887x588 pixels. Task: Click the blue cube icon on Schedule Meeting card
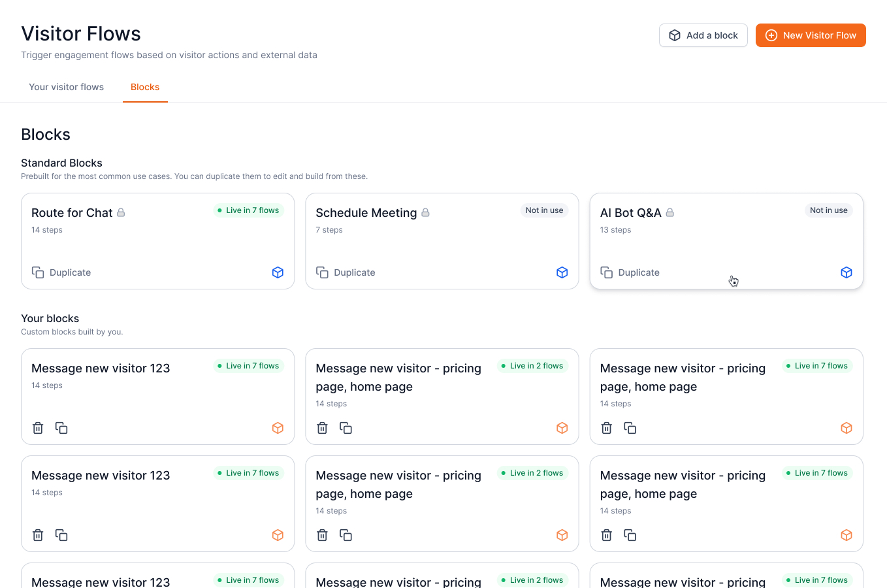click(562, 272)
